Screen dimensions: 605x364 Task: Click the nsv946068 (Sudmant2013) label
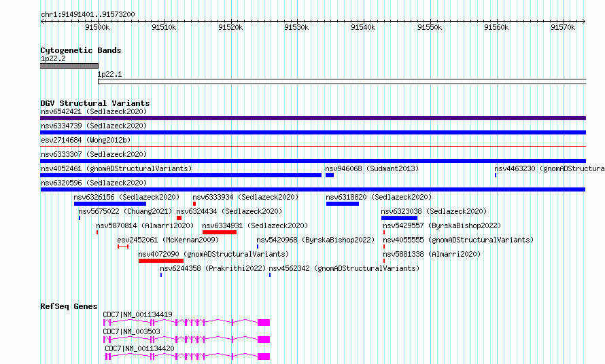(372, 168)
